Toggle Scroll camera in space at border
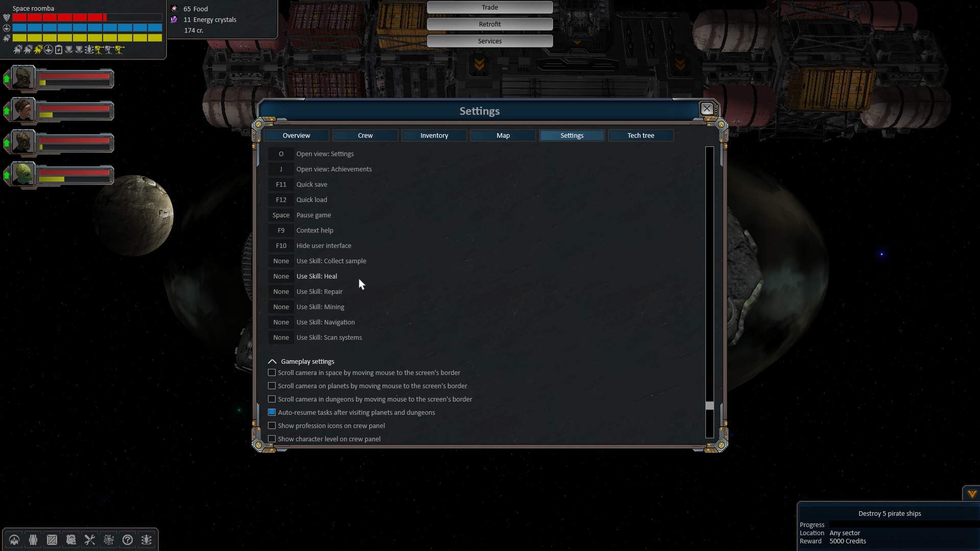The height and width of the screenshot is (551, 980). pos(272,373)
